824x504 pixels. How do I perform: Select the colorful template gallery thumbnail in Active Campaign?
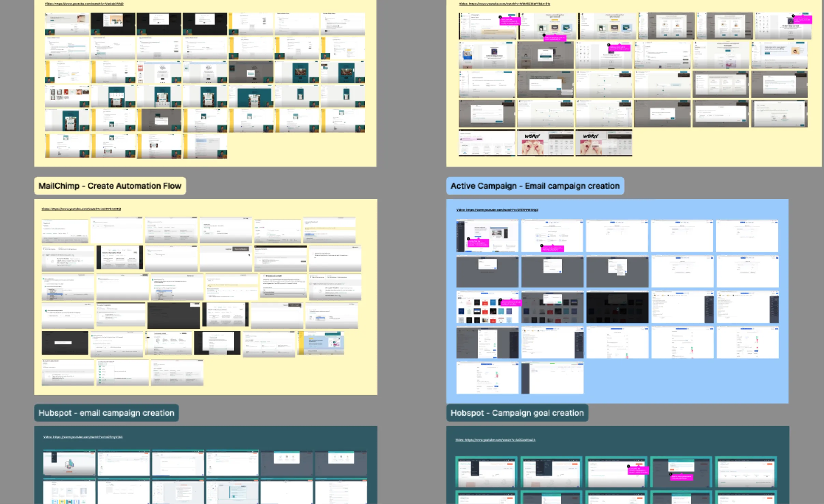click(487, 307)
